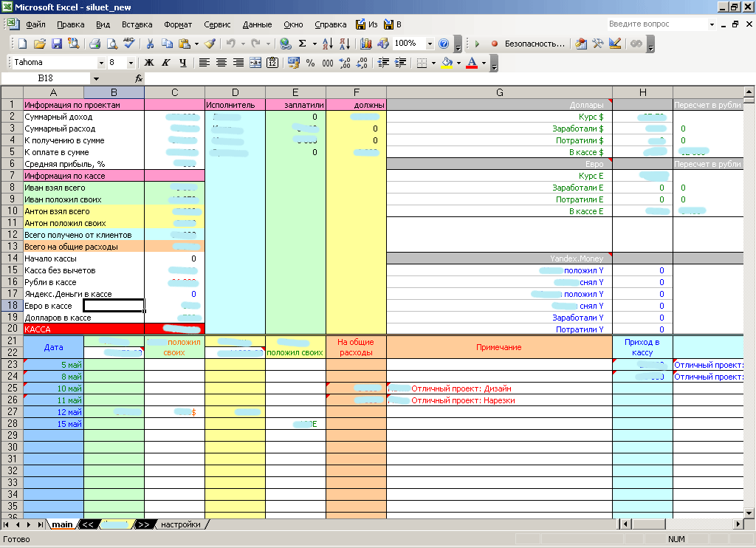Click the formula bar input area

pos(448,78)
